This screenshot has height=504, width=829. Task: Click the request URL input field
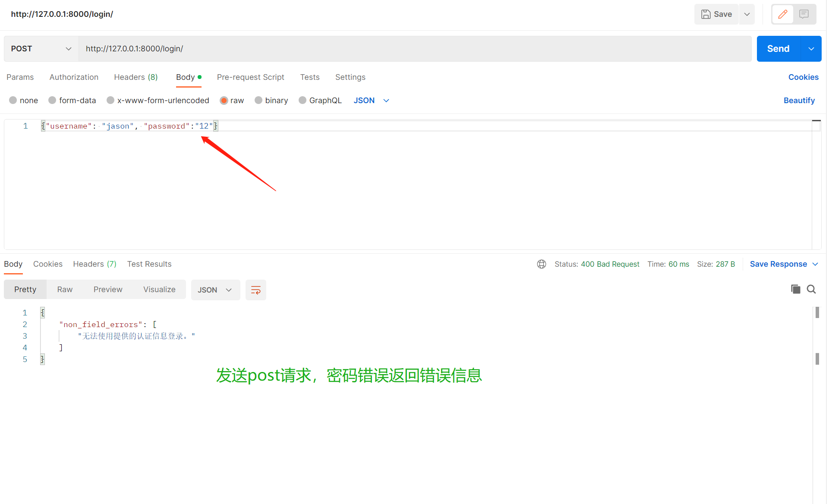tap(414, 49)
